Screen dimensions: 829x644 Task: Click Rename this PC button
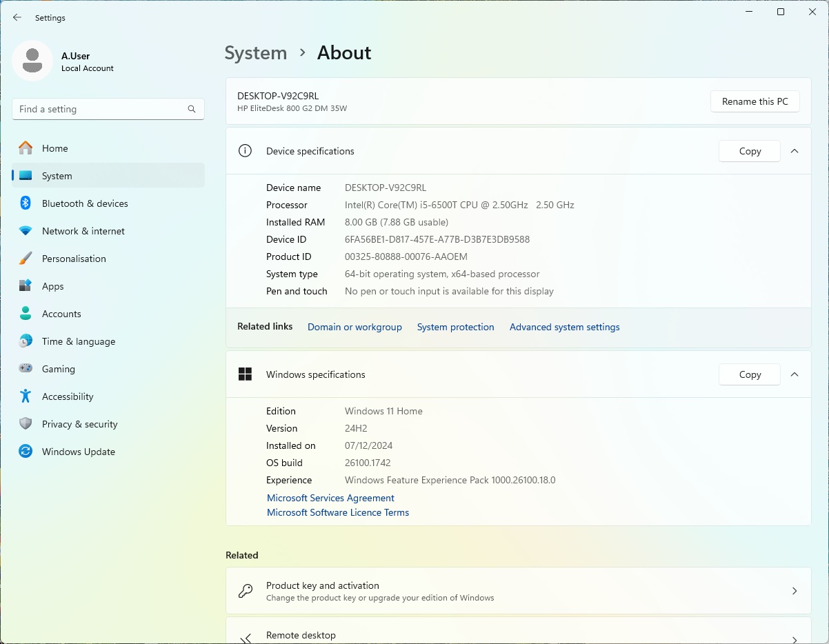755,101
